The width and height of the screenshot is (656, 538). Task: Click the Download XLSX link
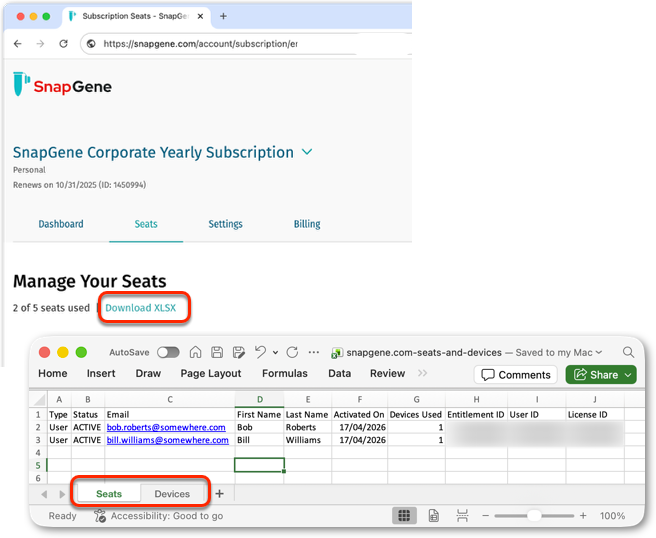pyautogui.click(x=141, y=307)
